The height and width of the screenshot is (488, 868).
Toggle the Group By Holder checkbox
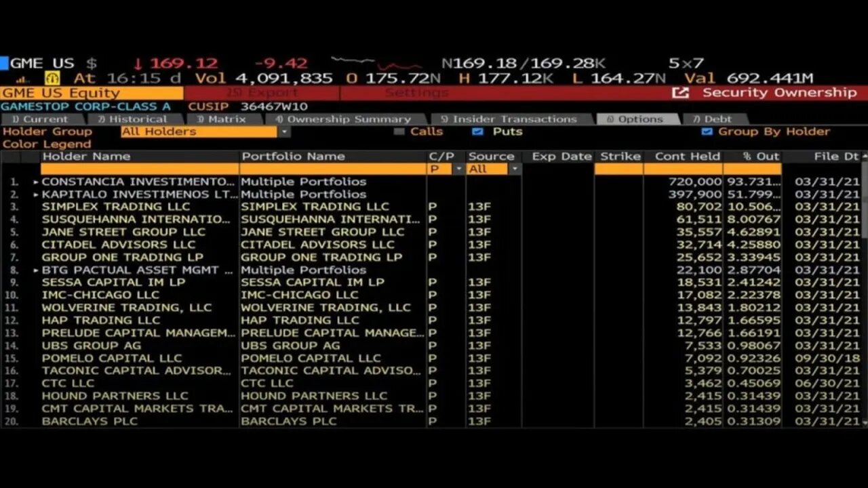(x=707, y=131)
